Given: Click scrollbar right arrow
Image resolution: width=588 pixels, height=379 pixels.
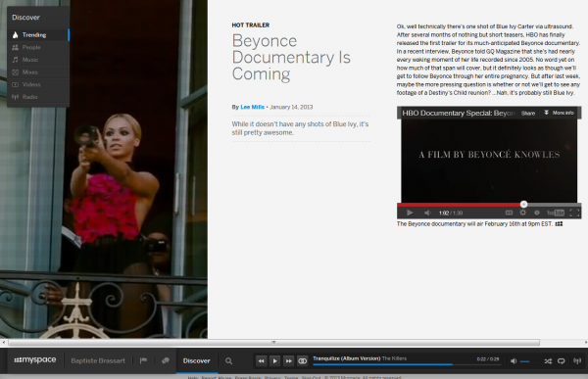Looking at the screenshot, I should click(x=585, y=342).
